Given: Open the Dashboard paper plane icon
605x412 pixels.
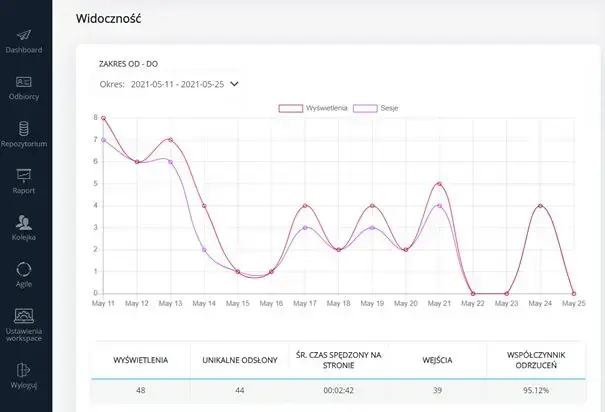Looking at the screenshot, I should click(24, 34).
